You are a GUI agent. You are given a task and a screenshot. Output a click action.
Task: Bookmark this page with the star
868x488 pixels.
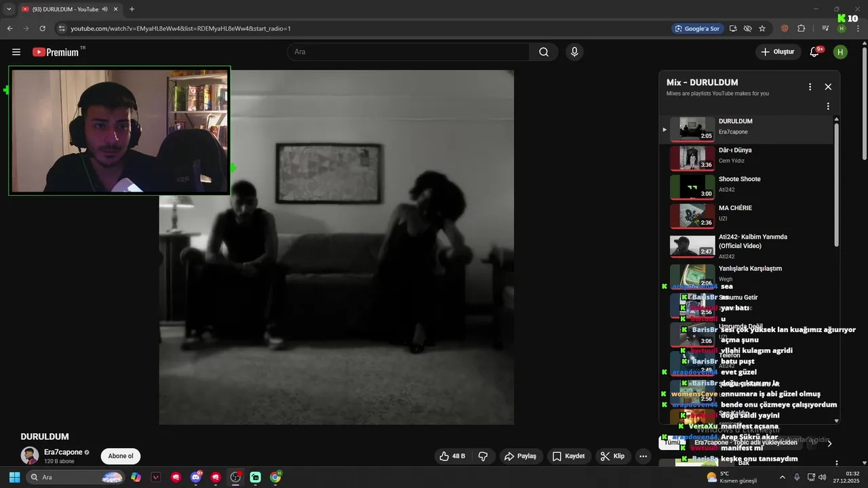coord(762,28)
